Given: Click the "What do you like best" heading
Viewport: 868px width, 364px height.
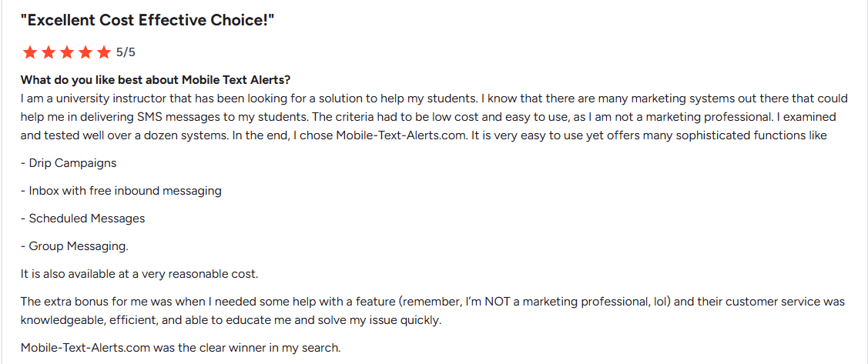Looking at the screenshot, I should pyautogui.click(x=156, y=80).
